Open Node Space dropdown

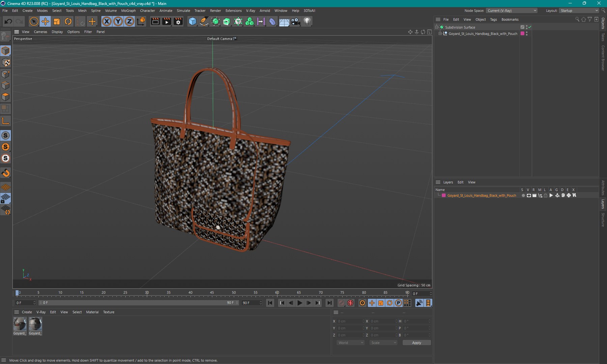512,10
